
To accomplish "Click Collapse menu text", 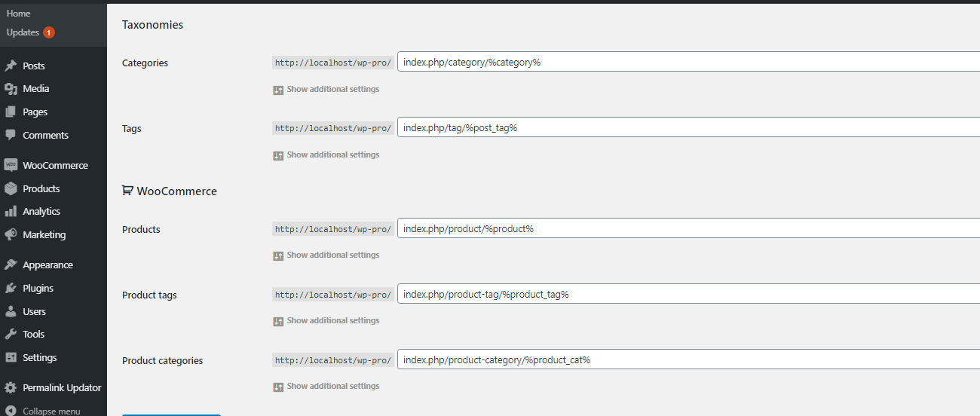I will (51, 411).
